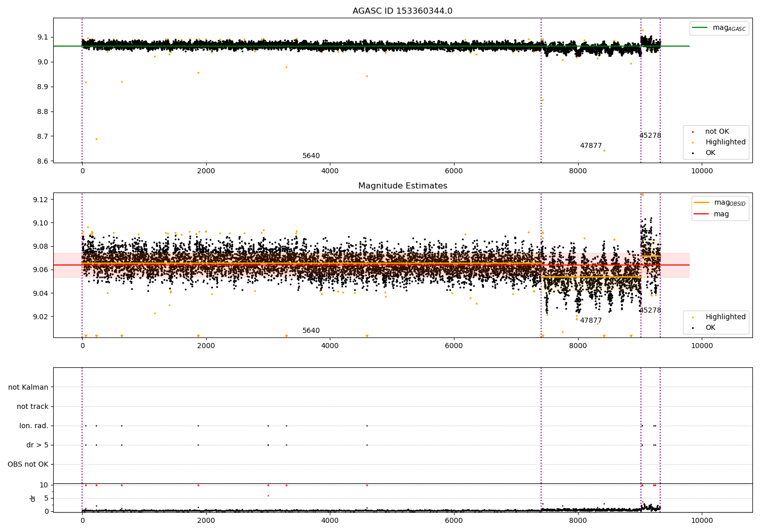Screen dimensions: 760x532
Task: Click the "Ion. rad." row label
Action: click(34, 426)
